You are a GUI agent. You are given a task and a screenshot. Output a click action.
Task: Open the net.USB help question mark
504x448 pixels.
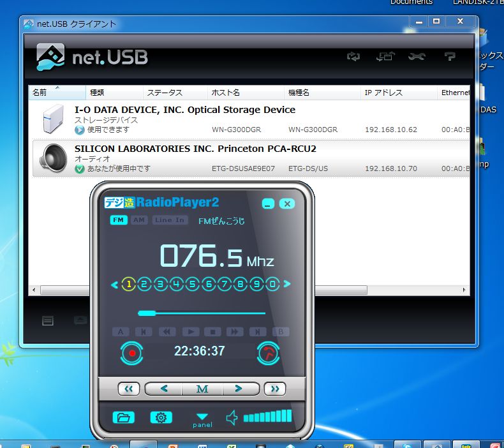450,57
